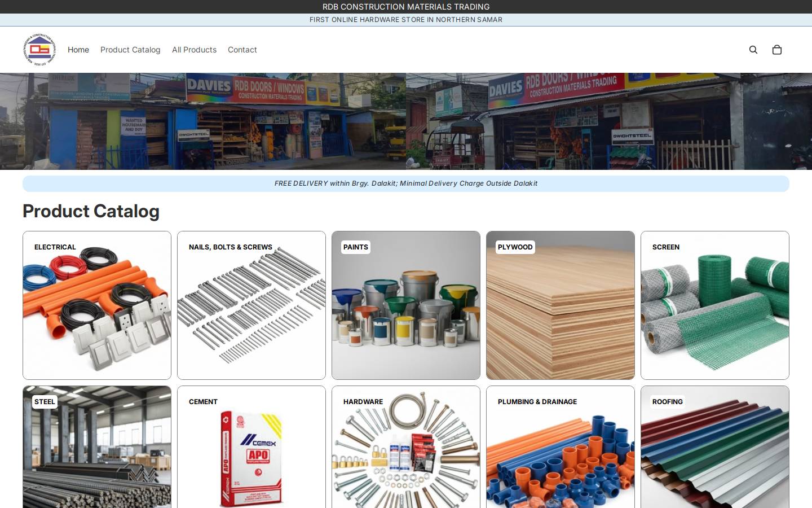Click the First Online Hardware Store tagline
The height and width of the screenshot is (508, 812).
[x=406, y=20]
